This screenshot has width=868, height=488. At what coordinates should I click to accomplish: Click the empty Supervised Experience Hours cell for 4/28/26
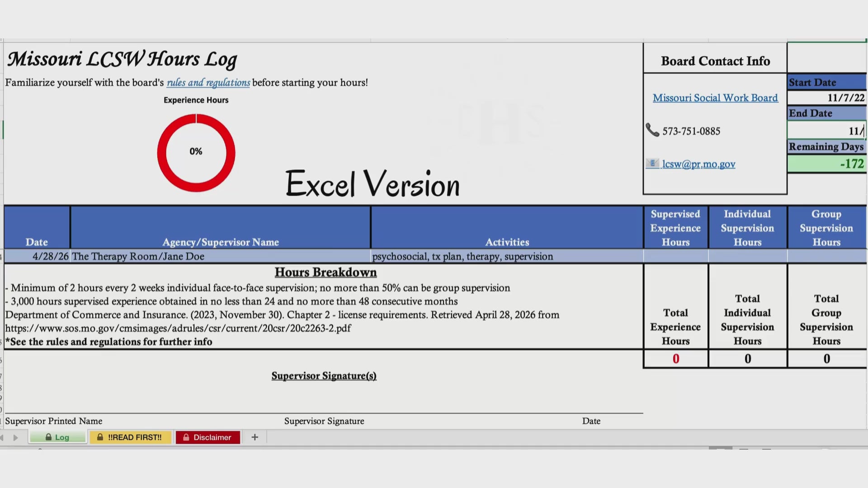(675, 256)
